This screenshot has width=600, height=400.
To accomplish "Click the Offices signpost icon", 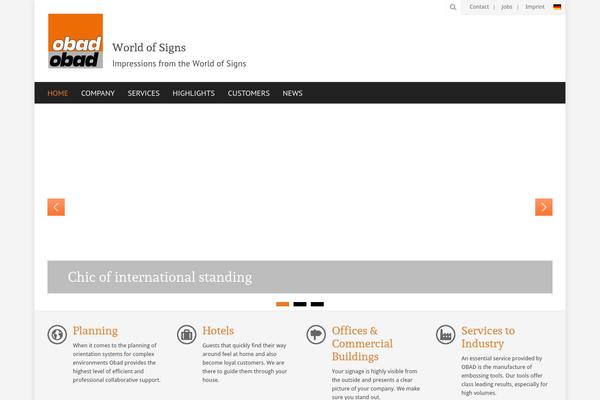I will pyautogui.click(x=316, y=334).
